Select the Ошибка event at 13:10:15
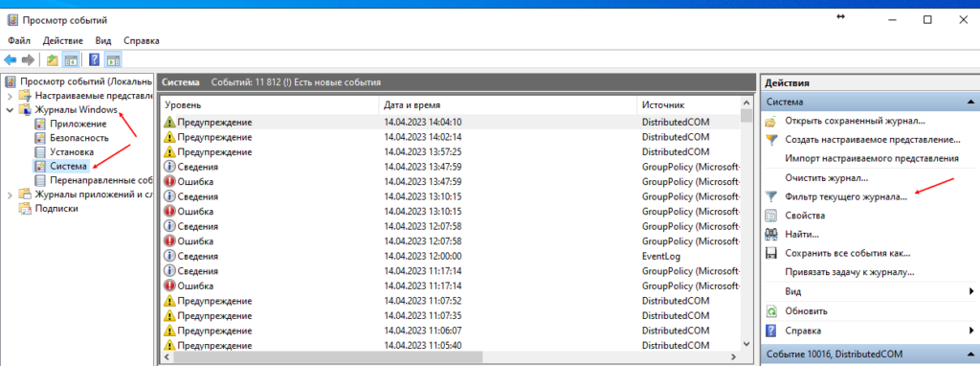980x366 pixels. 451,212
